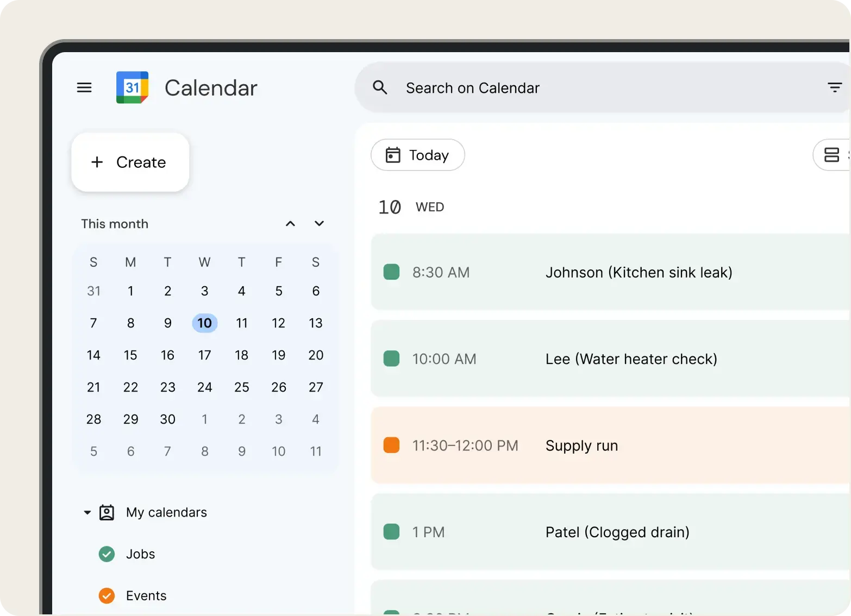851x616 pixels.
Task: Select date 13 in mini calendar
Action: [316, 323]
